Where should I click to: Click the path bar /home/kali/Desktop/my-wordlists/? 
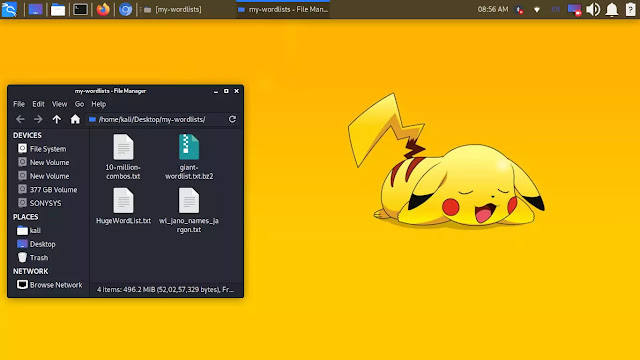155,119
